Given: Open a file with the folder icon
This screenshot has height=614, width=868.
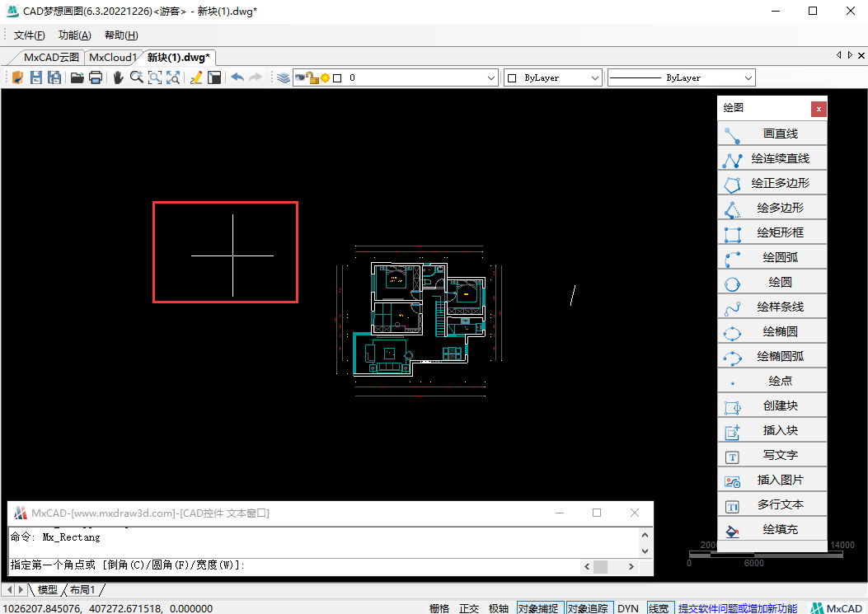Looking at the screenshot, I should (77, 77).
